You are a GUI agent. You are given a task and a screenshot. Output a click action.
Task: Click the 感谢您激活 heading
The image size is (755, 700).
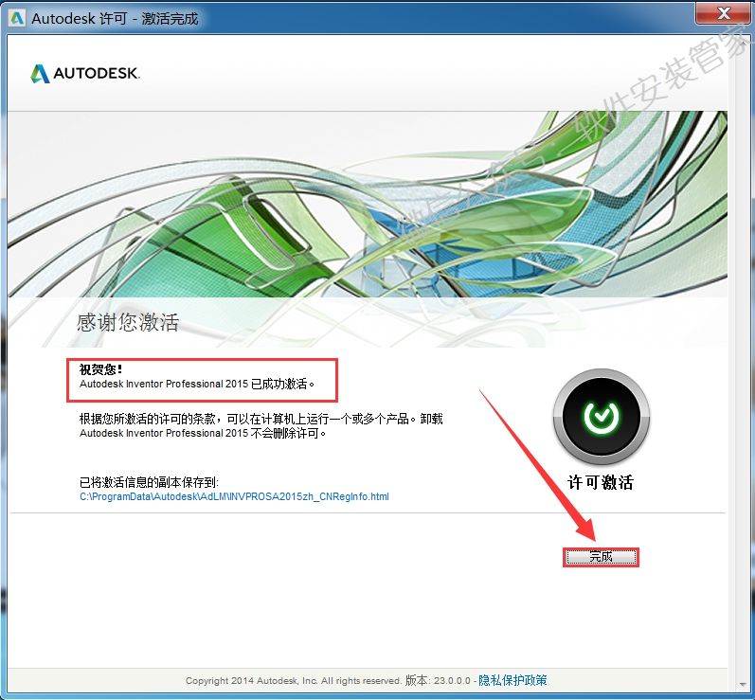[127, 323]
